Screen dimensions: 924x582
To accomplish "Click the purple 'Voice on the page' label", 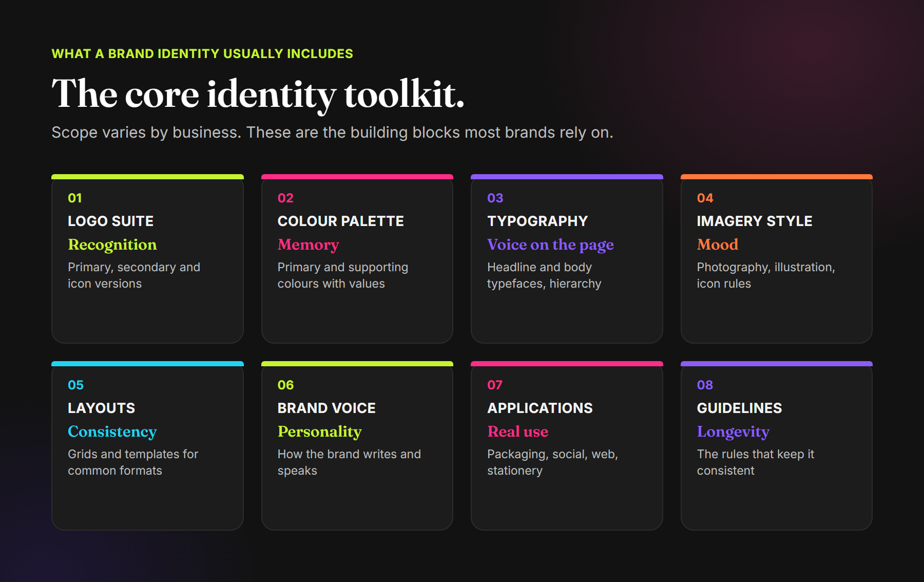I will click(550, 245).
